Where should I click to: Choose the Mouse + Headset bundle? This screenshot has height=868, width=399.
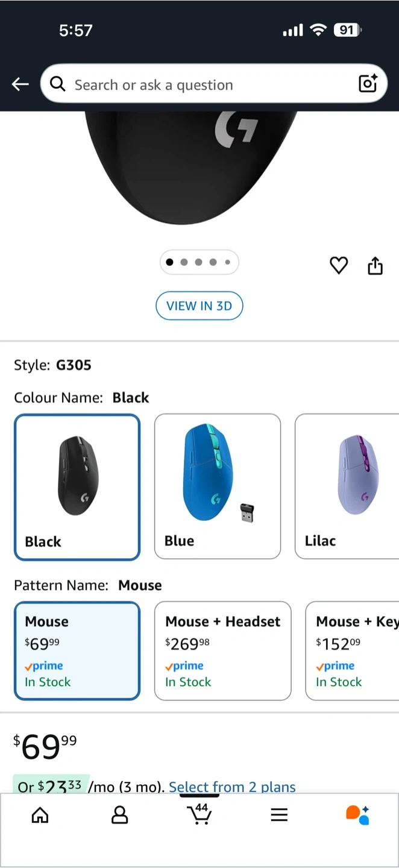tap(222, 651)
